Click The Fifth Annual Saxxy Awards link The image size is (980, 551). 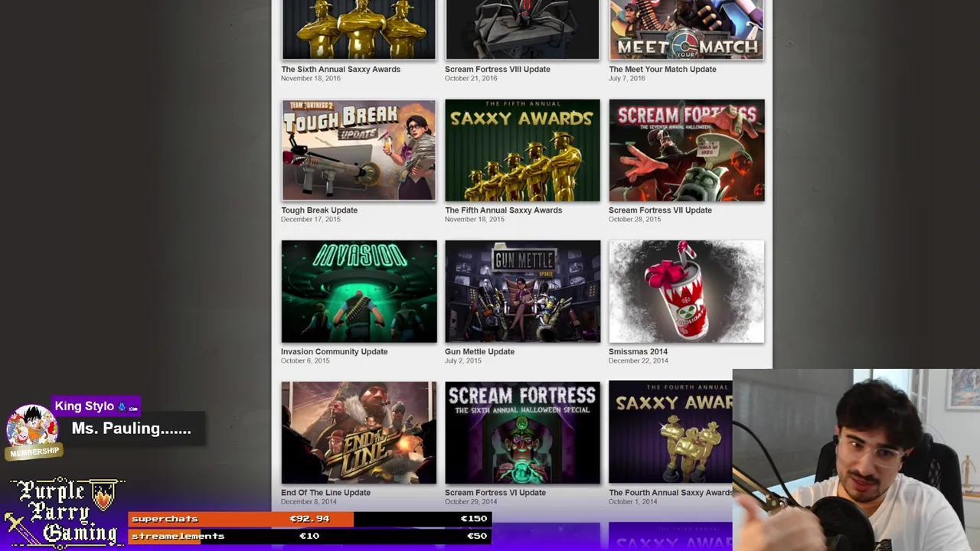pyautogui.click(x=503, y=210)
